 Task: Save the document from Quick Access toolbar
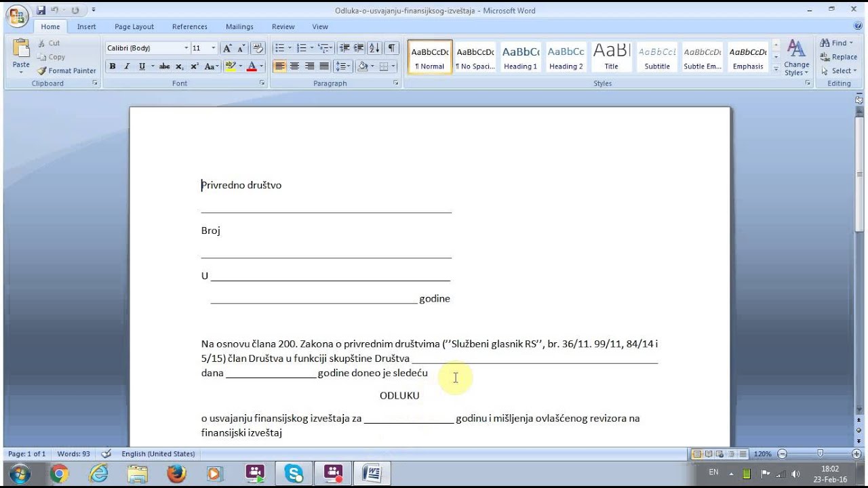point(41,10)
